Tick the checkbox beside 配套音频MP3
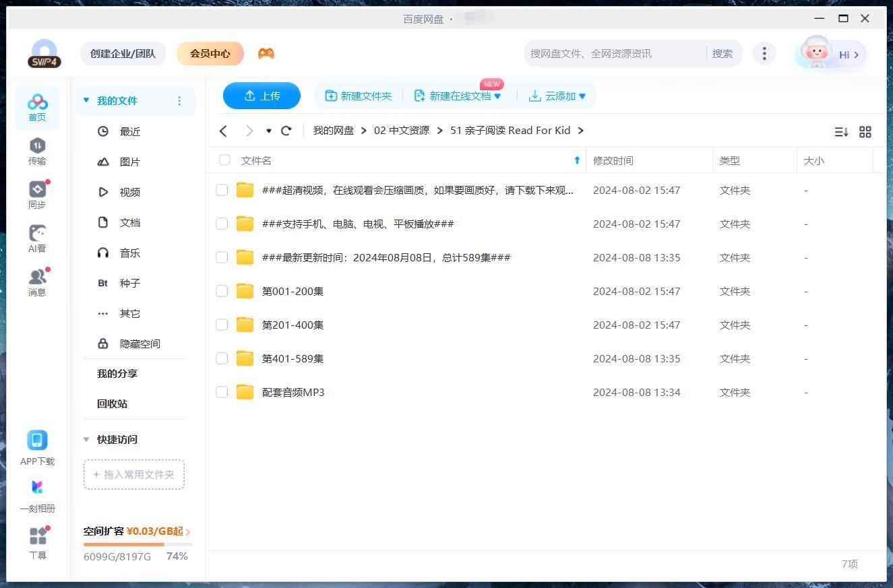Viewport: 893px width, 588px height. click(x=222, y=392)
